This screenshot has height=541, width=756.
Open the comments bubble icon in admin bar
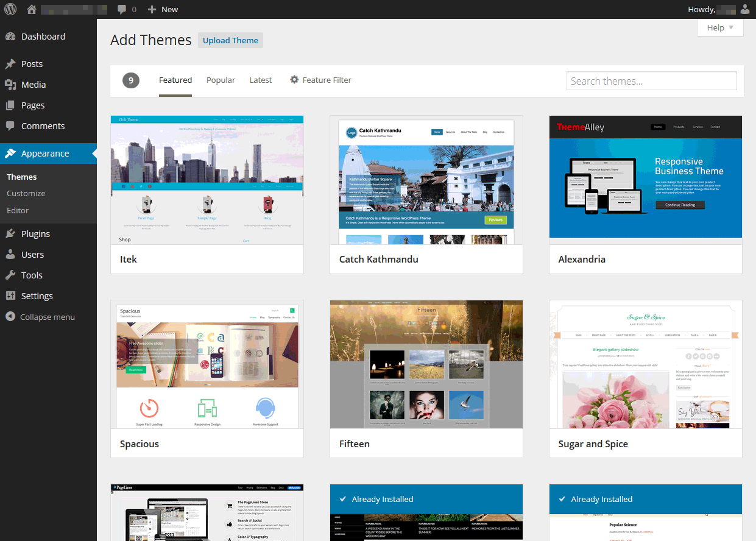(x=122, y=9)
